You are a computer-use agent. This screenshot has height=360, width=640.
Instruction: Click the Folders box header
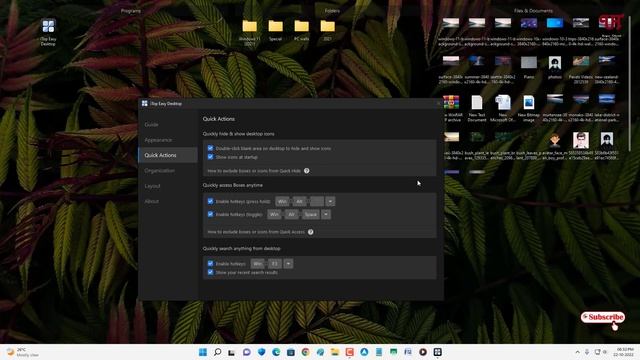332,11
